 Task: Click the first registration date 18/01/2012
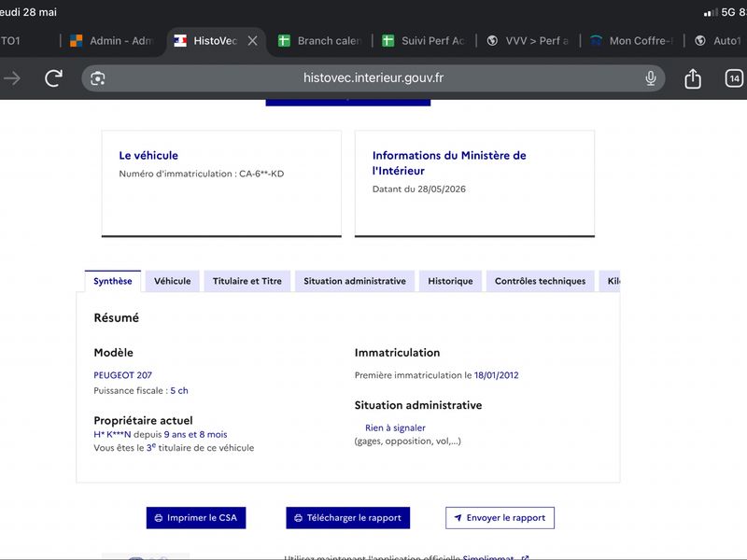pos(497,375)
